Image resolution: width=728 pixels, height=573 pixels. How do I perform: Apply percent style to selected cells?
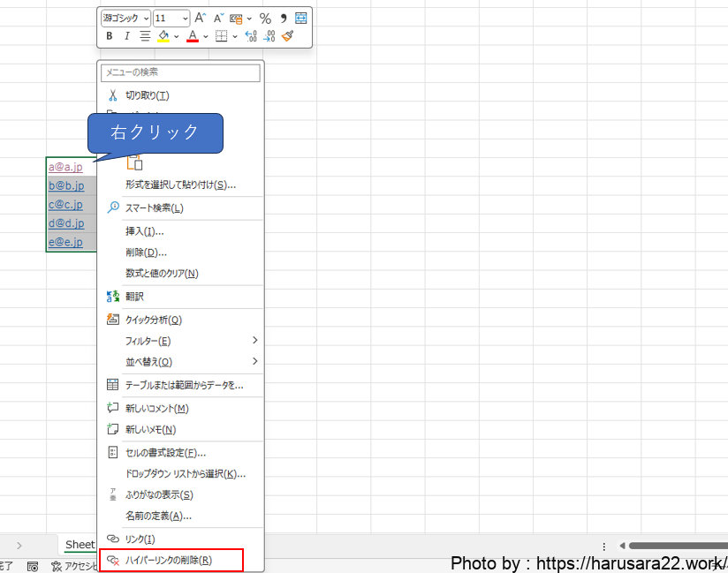pyautogui.click(x=265, y=18)
